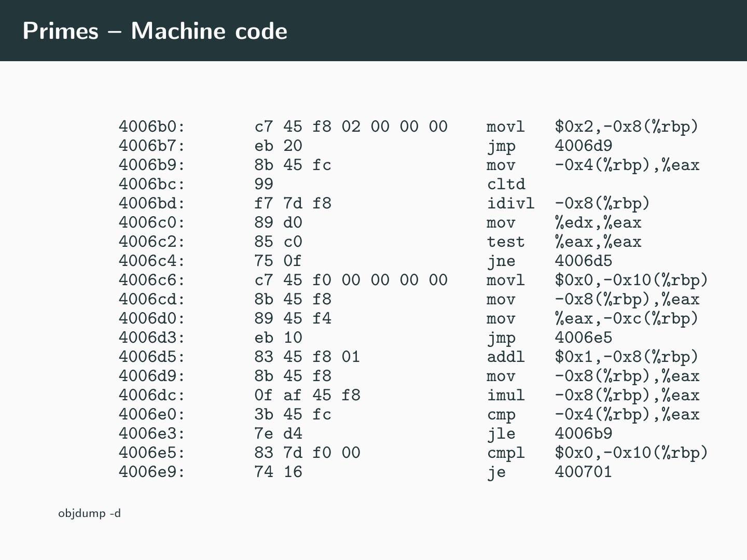Click the 'imul' instruction mnemonic

[506, 395]
